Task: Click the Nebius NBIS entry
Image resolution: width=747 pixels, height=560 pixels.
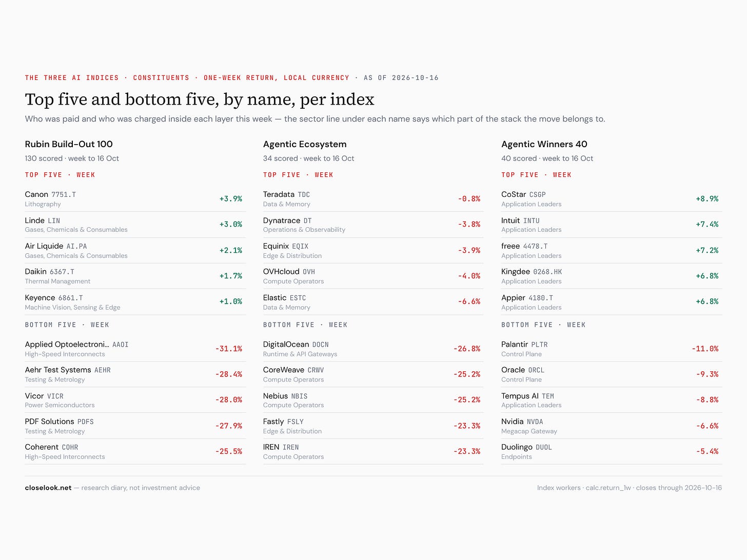Action: point(285,396)
